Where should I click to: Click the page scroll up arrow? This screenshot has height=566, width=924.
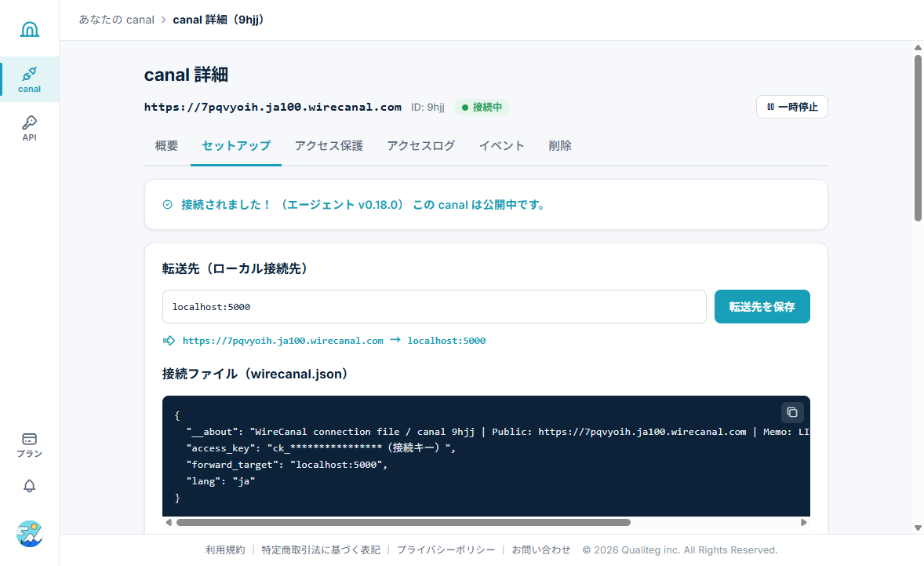click(x=918, y=47)
